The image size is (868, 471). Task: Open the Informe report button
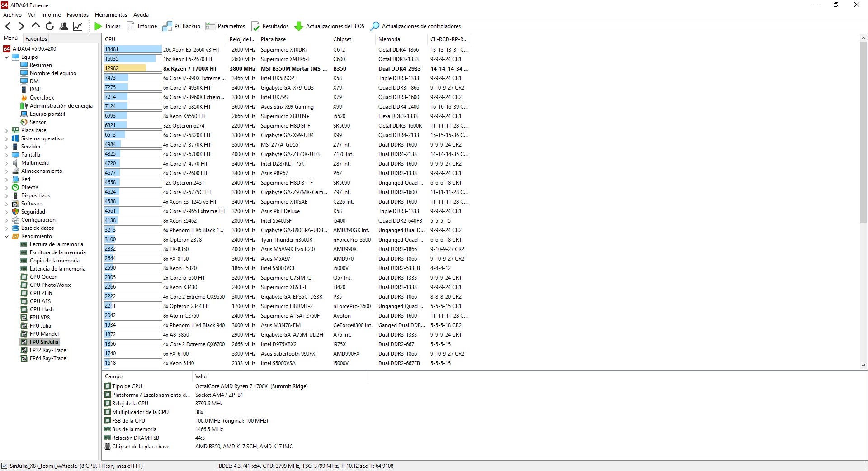pos(142,26)
